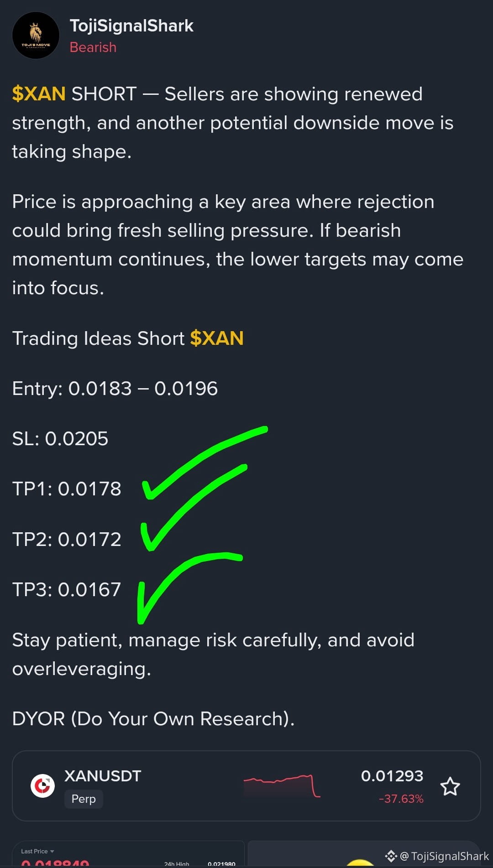This screenshot has width=493, height=868.
Task: Open the $XAN link after Trading Ideas Short
Action: (217, 338)
